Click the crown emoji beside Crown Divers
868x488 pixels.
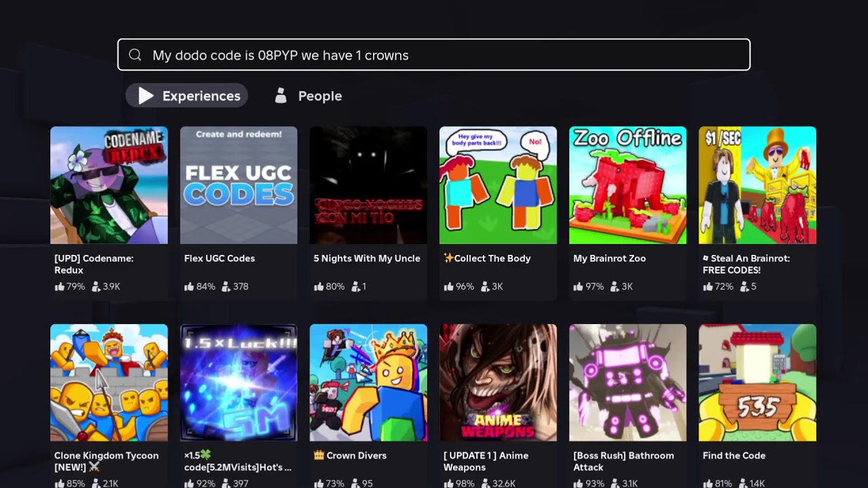319,455
